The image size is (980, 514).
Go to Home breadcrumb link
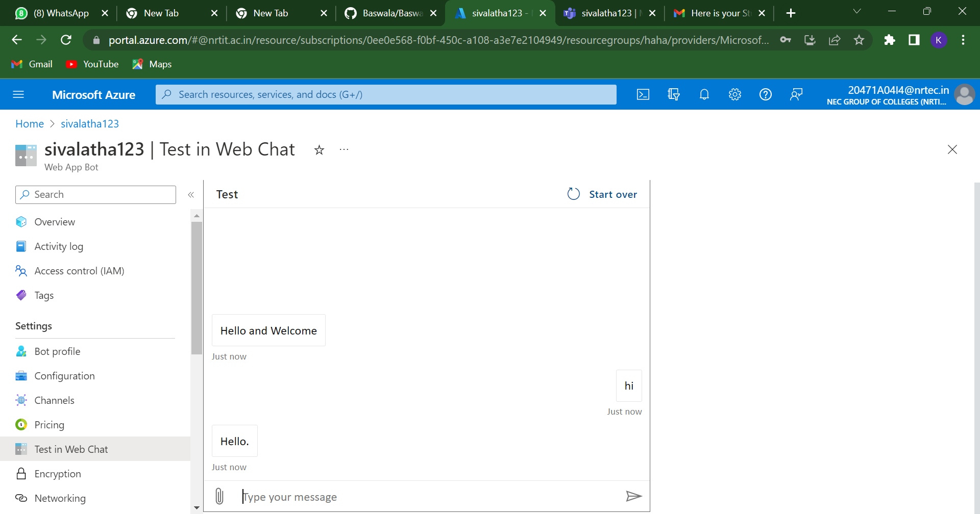(30, 124)
